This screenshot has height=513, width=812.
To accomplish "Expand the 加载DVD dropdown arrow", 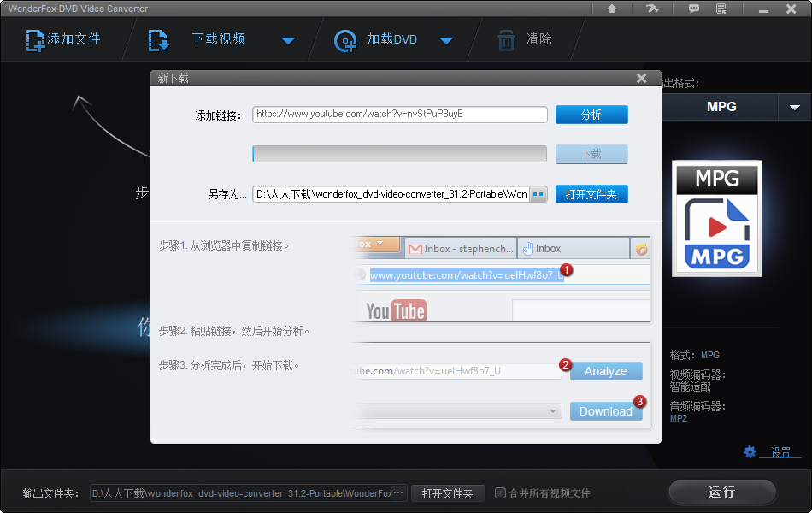I will coord(446,39).
